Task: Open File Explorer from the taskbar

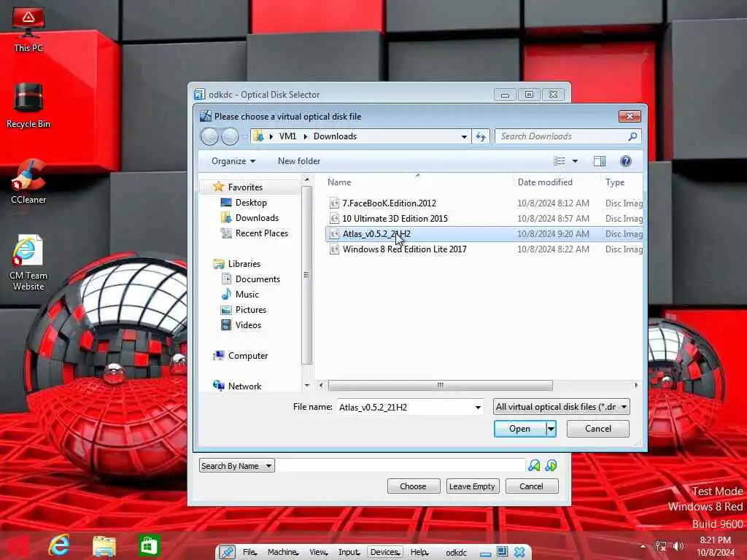Action: [x=104, y=545]
